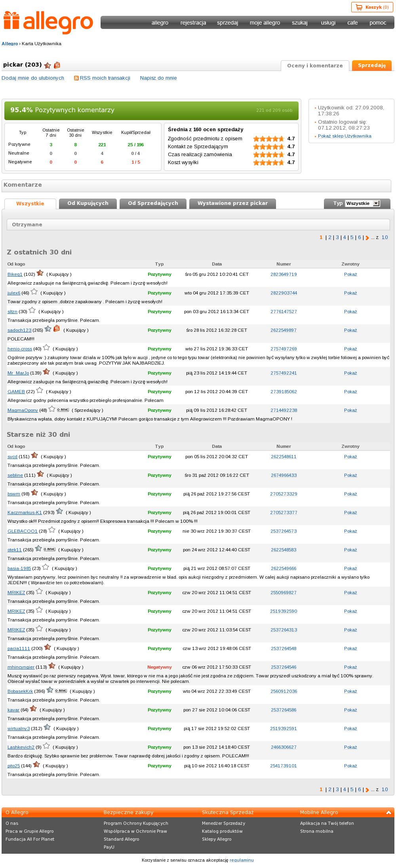396x868 pixels.
Task: Open the Koszyk shopping cart button
Action: click(372, 7)
